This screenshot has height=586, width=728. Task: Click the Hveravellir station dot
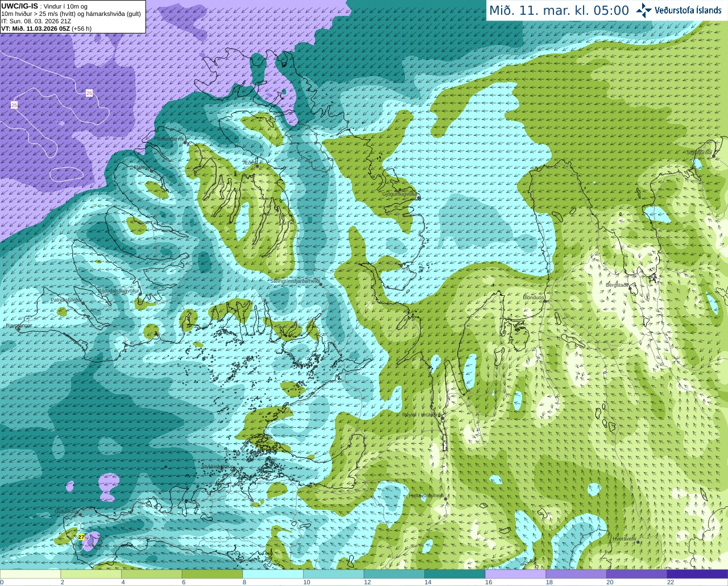click(x=639, y=542)
